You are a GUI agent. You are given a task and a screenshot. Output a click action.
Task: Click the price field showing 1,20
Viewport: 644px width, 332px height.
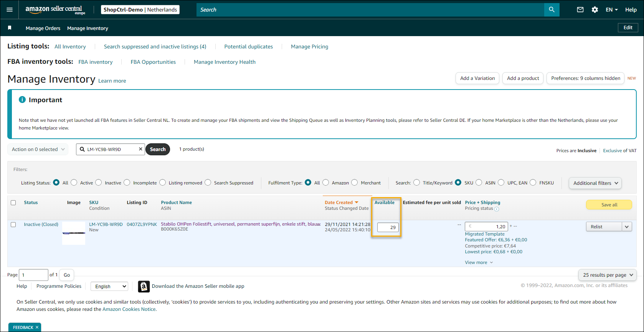coord(486,227)
